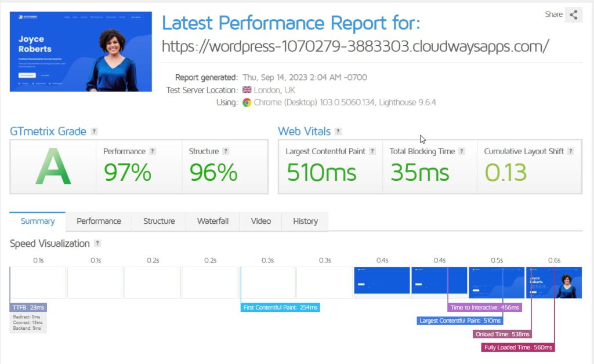Viewport: 594px width, 364px height.
Task: Switch to the Structure tab
Action: click(x=159, y=221)
